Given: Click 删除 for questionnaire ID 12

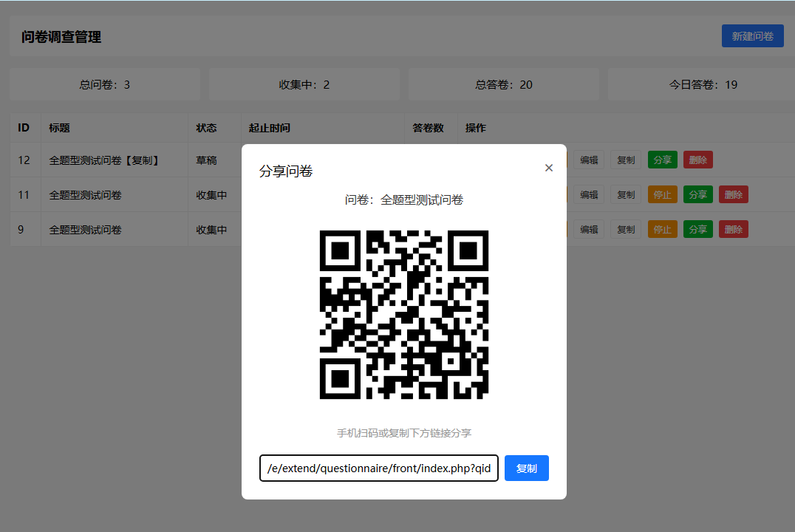Looking at the screenshot, I should click(697, 160).
